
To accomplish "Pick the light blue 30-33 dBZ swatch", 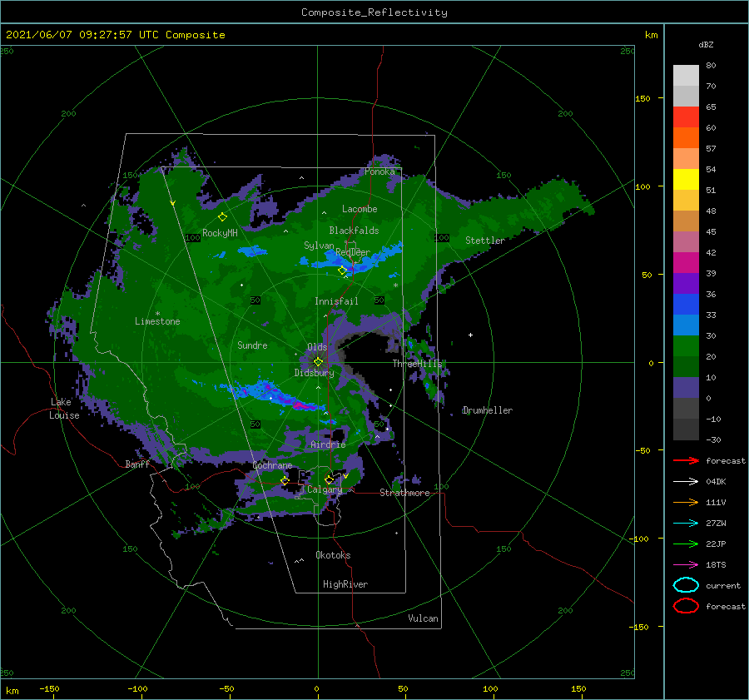I will coord(686,325).
